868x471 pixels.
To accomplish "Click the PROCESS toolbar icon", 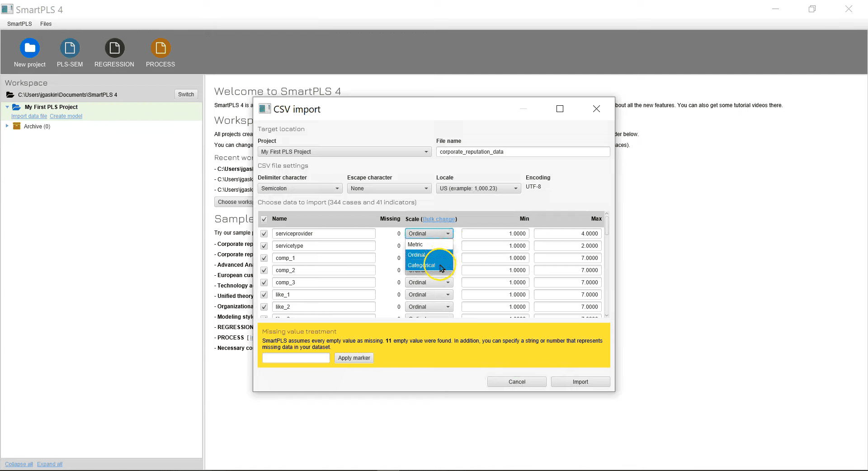I will (x=160, y=48).
